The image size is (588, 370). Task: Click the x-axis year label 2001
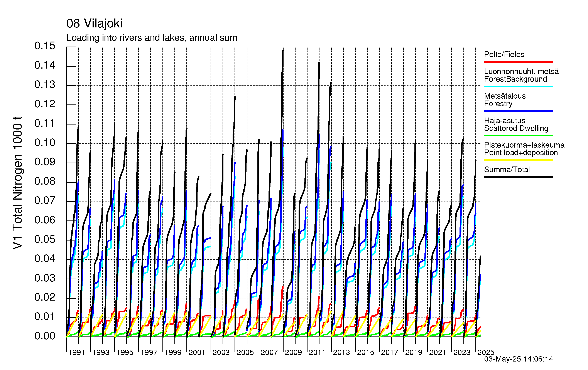pyautogui.click(x=197, y=352)
